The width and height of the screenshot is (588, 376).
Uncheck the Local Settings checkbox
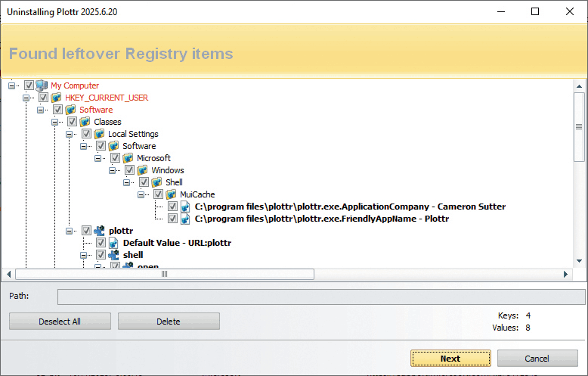point(86,134)
